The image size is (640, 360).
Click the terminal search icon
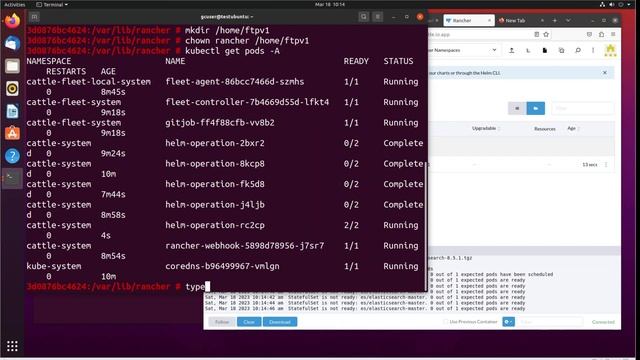(363, 17)
